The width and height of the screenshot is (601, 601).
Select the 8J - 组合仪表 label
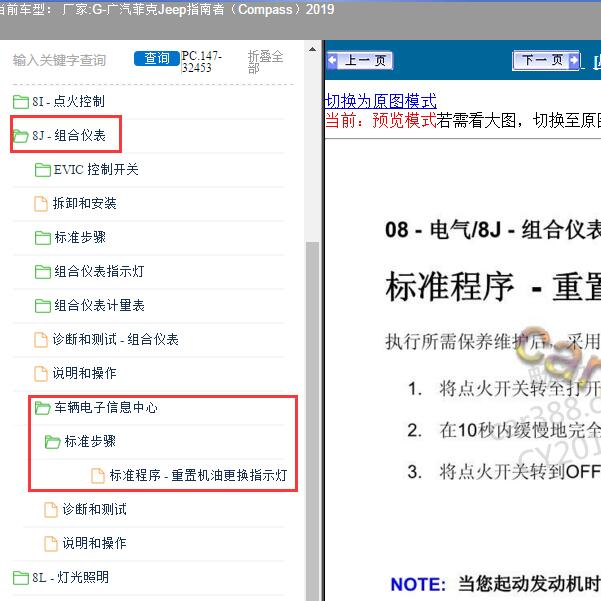(x=69, y=135)
